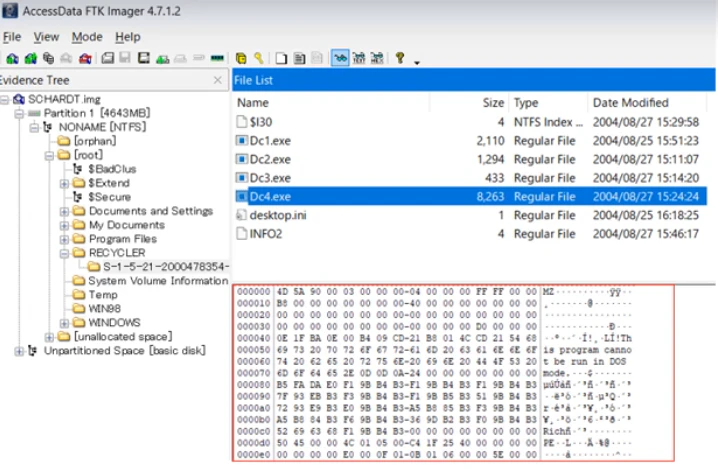The width and height of the screenshot is (718, 469).
Task: Expand the My Documents folder
Action: 65,225
